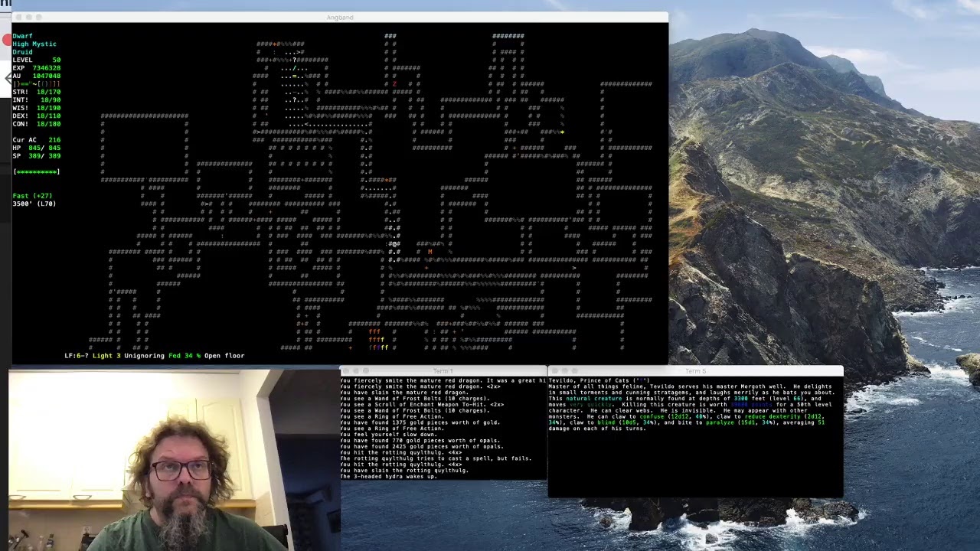Viewport: 980px width, 551px height.
Task: Click the WIS! 18/190 stat
Action: [36, 108]
